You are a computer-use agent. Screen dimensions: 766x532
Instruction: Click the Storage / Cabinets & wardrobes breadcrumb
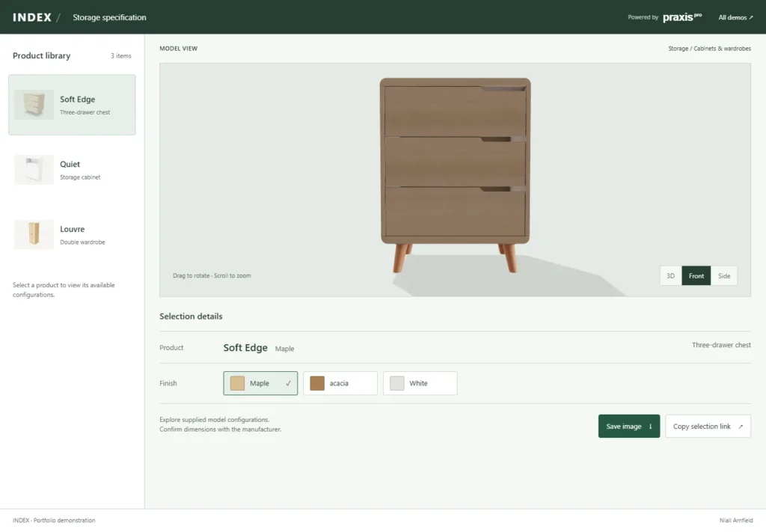709,49
